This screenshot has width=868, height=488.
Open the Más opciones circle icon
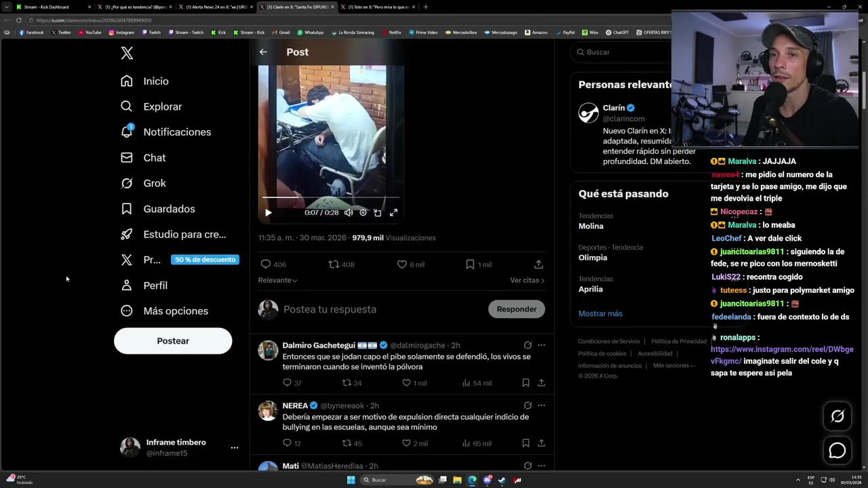pyautogui.click(x=127, y=310)
